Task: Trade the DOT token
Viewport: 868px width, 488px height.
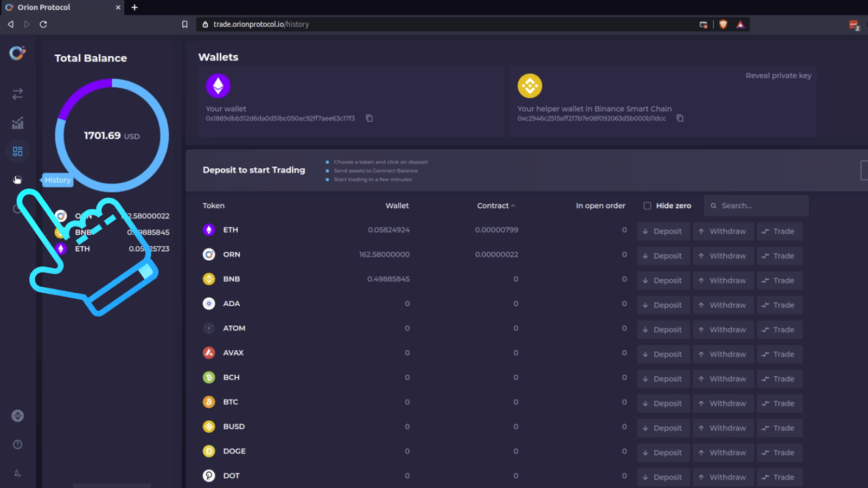Action: [x=779, y=477]
